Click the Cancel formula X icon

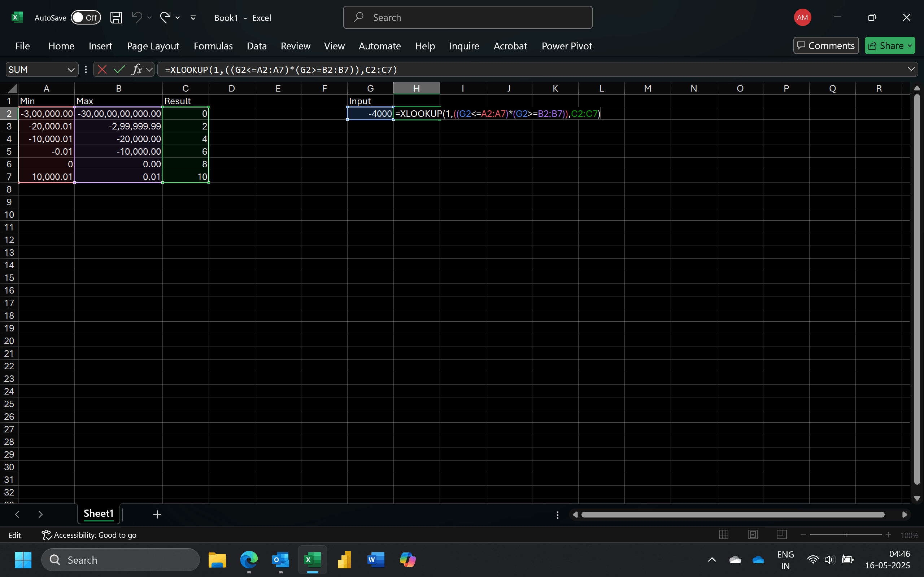102,70
